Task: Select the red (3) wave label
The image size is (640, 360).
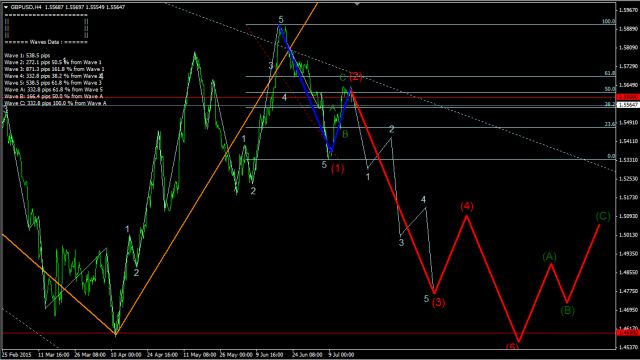Action: pyautogui.click(x=438, y=302)
